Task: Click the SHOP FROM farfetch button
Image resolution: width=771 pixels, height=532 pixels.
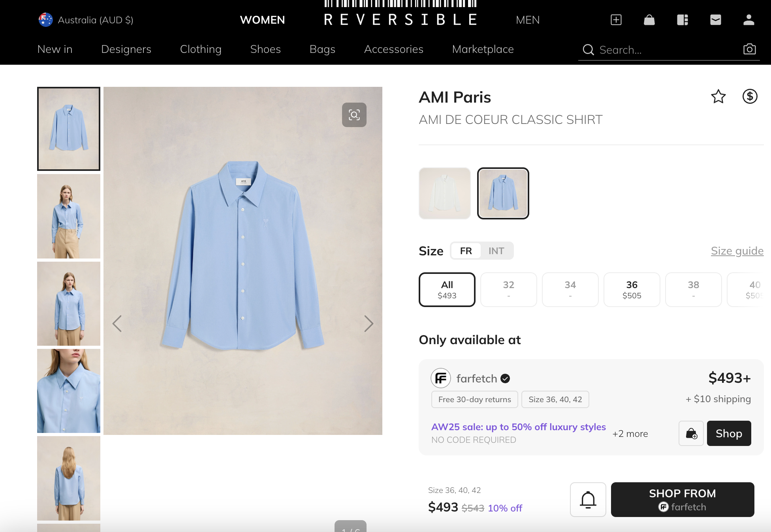Action: 682,500
